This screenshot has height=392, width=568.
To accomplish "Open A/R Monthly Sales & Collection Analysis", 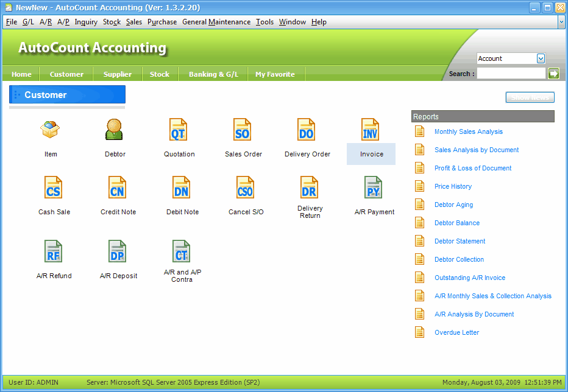I will click(x=492, y=296).
